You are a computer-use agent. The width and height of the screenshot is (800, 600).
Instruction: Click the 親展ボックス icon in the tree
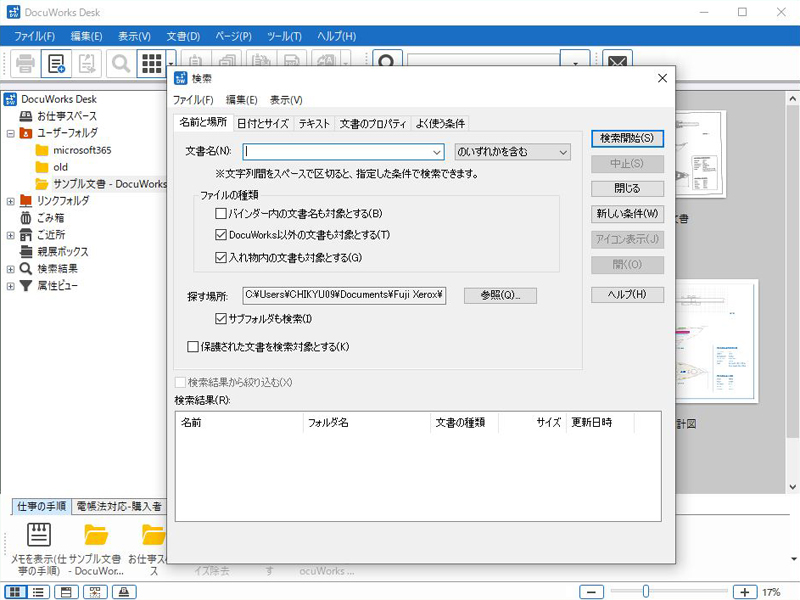tap(26, 252)
